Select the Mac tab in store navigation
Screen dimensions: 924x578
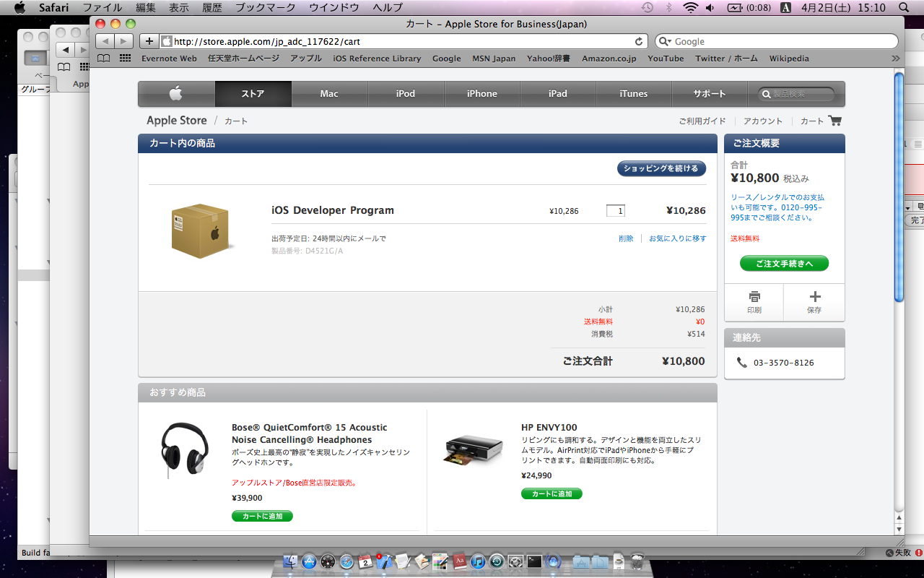coord(329,94)
